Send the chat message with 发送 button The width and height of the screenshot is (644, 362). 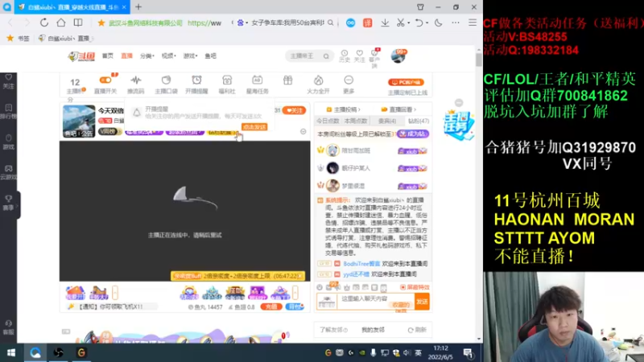(x=422, y=301)
